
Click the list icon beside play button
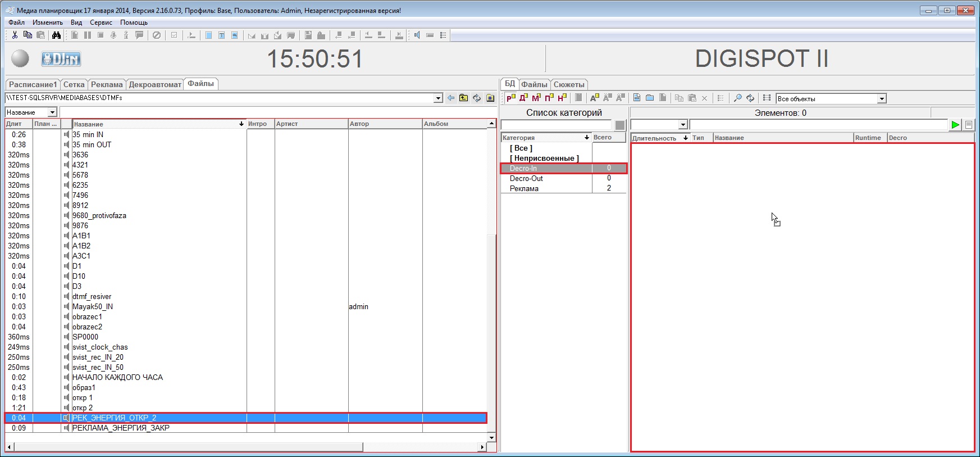969,125
